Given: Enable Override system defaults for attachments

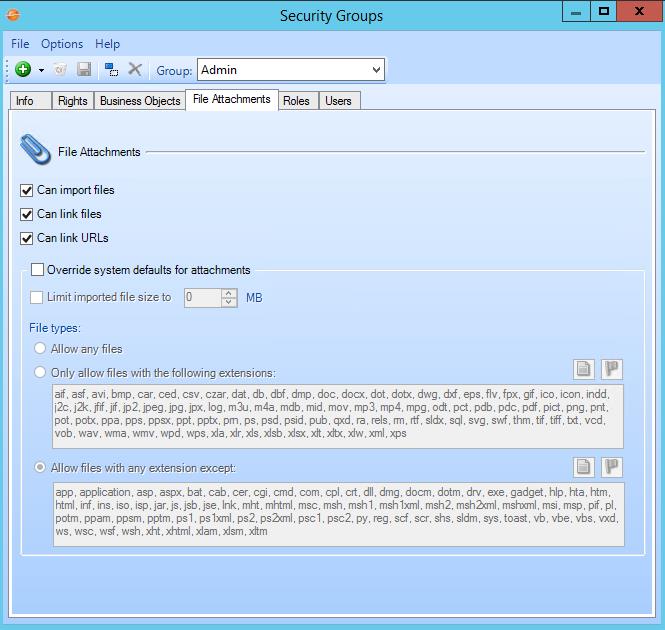Looking at the screenshot, I should pyautogui.click(x=38, y=270).
